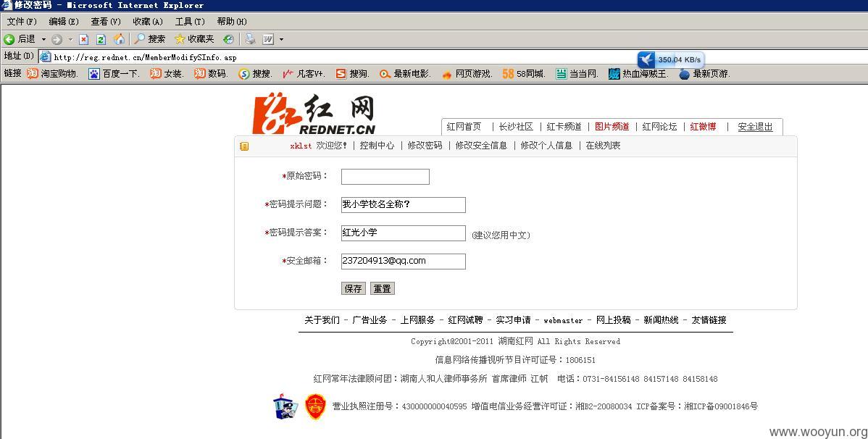Open the 查看(V) menu
Viewport: 868px width, 439px height.
click(x=106, y=22)
